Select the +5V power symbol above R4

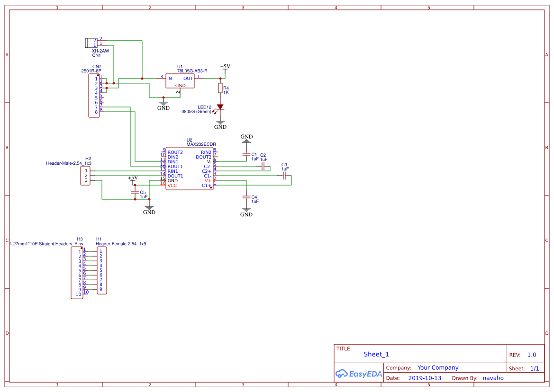(225, 67)
